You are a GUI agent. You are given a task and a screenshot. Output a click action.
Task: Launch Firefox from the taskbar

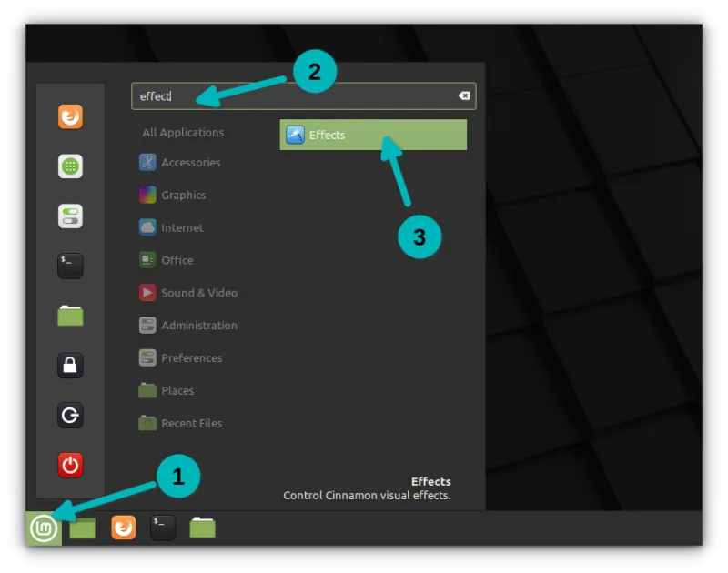123,528
